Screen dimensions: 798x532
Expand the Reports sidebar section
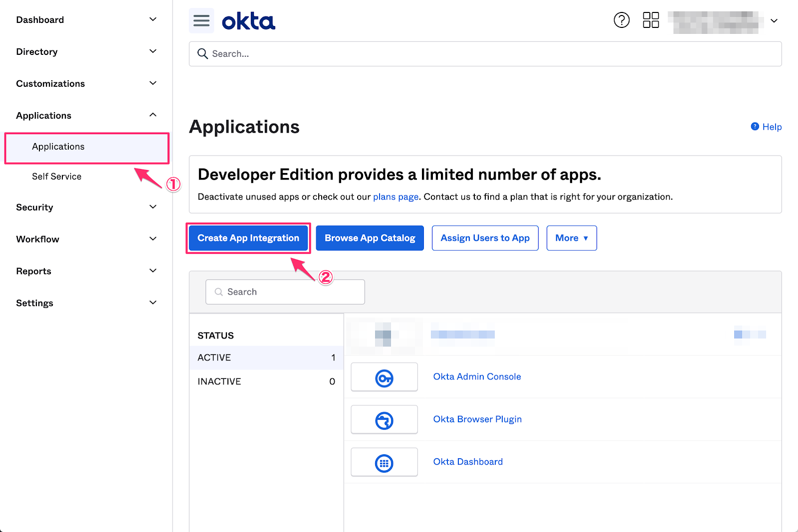point(153,271)
